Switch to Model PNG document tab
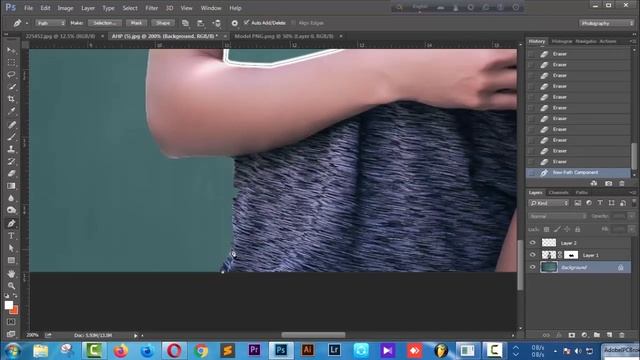Viewport: 640px width, 360px height. click(x=284, y=36)
